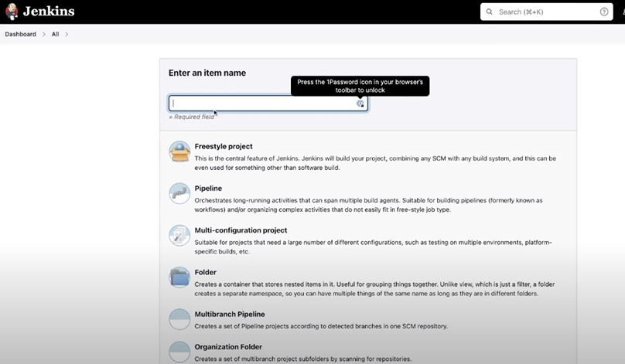This screenshot has height=364, width=625.
Task: Click the Pipeline description text
Action: click(x=368, y=205)
